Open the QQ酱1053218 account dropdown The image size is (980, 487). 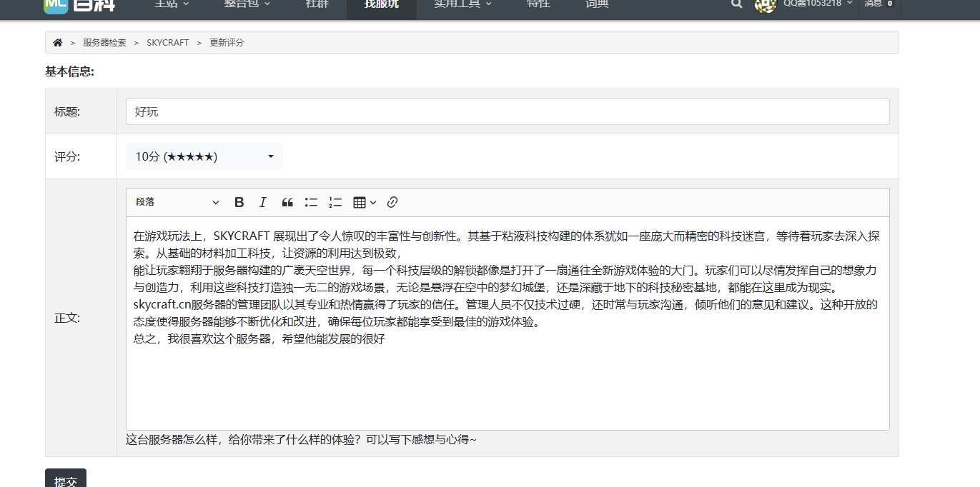[818, 4]
